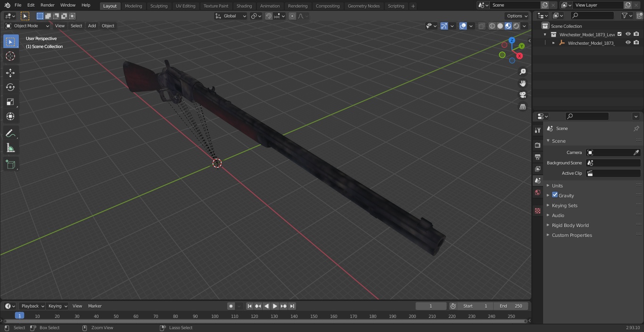644x332 pixels.
Task: Switch to the Modeling workspace tab
Action: coord(133,6)
